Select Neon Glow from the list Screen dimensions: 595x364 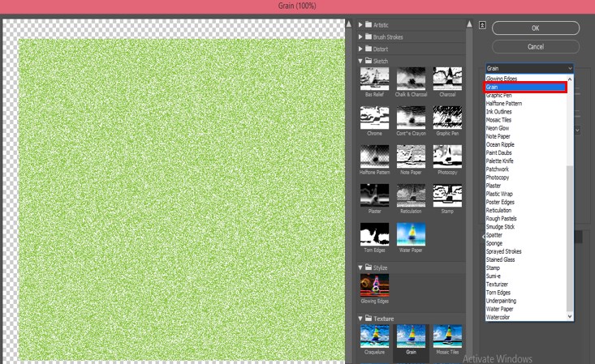[x=498, y=128]
